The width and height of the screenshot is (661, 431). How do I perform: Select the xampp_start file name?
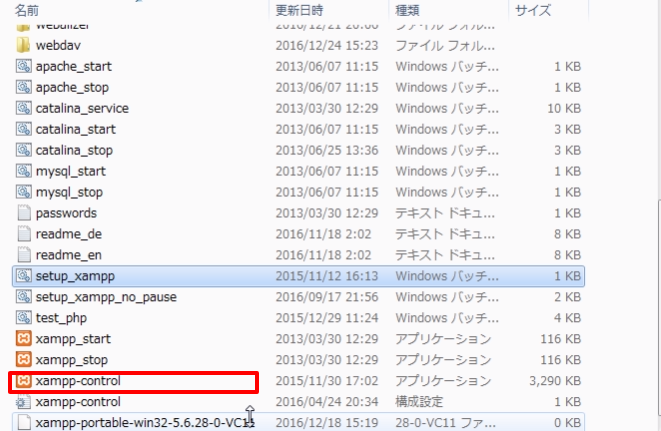[x=73, y=339]
